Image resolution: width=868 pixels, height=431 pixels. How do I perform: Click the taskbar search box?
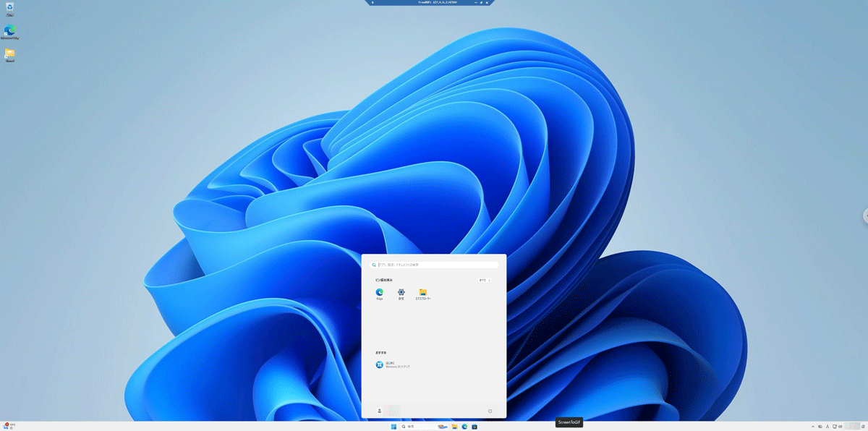coord(417,427)
